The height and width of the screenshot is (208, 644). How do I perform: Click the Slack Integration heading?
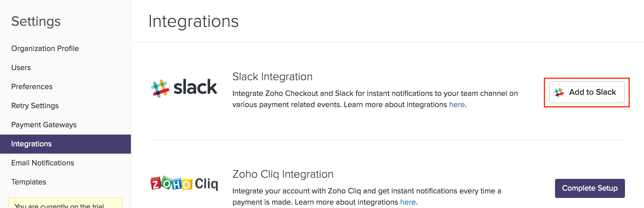click(272, 77)
